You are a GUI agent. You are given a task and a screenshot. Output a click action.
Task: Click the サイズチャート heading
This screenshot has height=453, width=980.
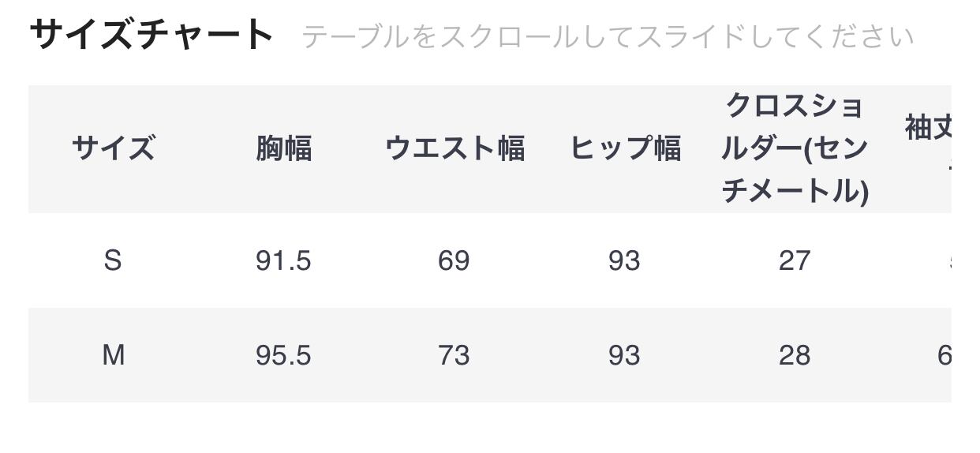coord(151,35)
